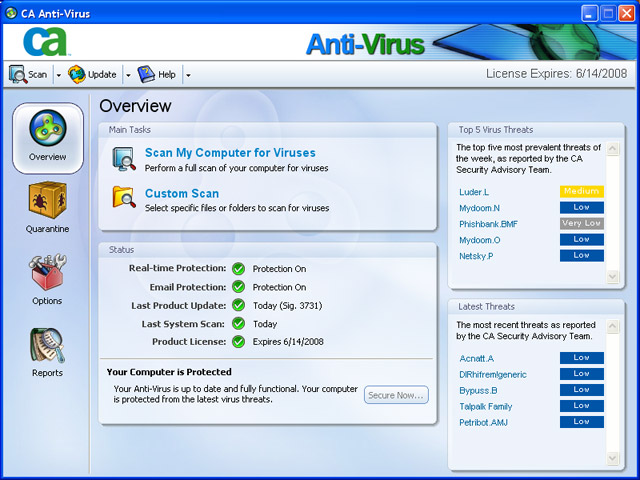
Task: Click Latest Threats scroll up arrow
Action: [x=612, y=326]
